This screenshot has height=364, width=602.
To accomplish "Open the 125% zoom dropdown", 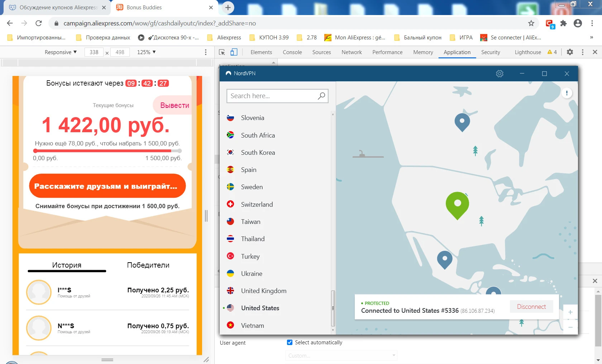I will (x=147, y=52).
